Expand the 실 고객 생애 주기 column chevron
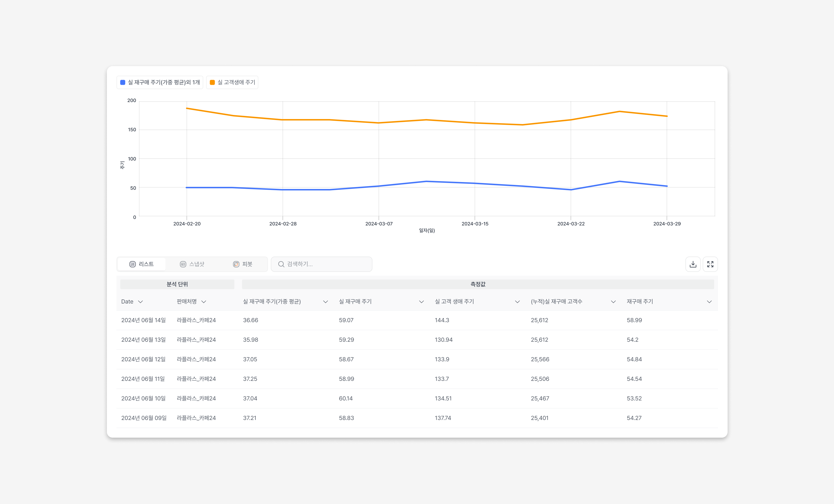 517,302
